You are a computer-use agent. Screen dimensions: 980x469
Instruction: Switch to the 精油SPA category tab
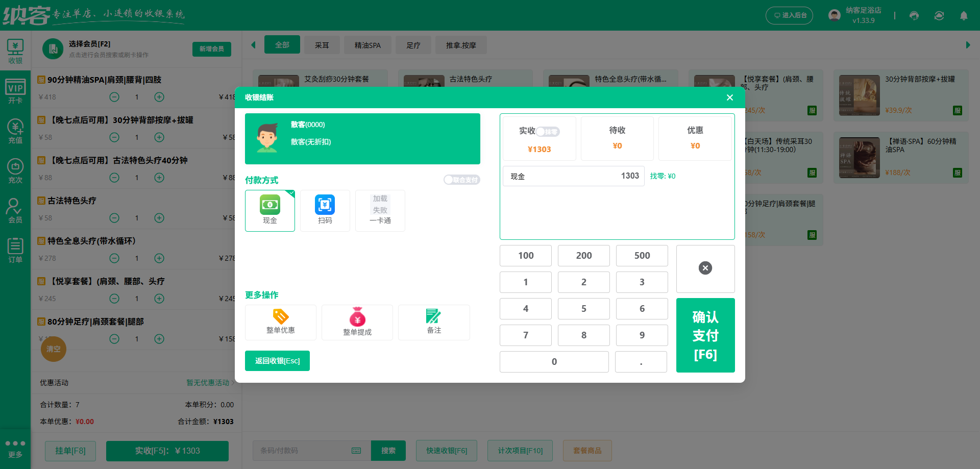367,45
